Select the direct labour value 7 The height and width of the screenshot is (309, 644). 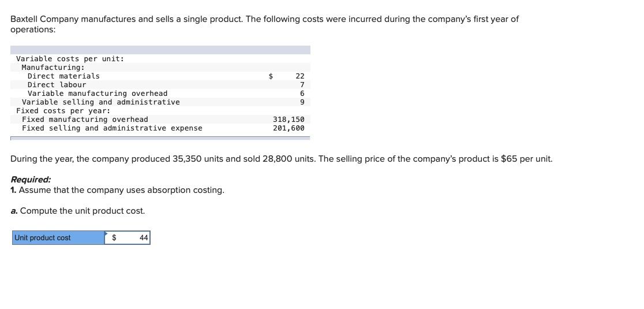302,85
